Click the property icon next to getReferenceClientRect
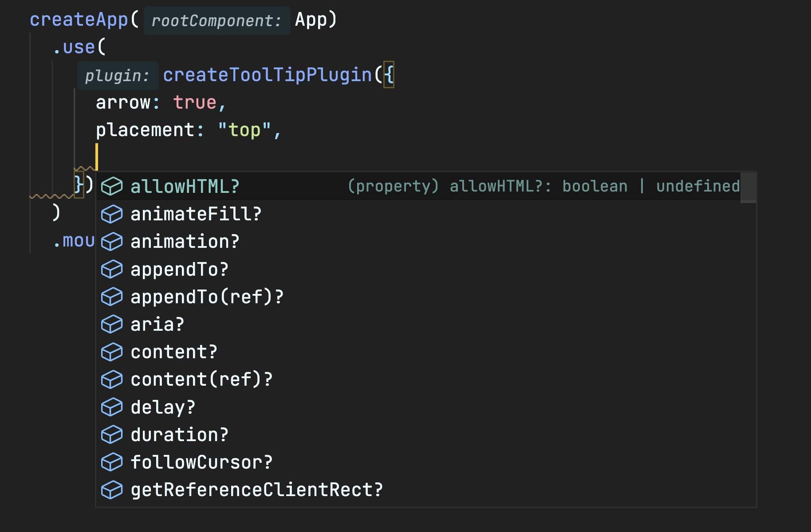Viewport: 811px width, 532px height. [112, 490]
